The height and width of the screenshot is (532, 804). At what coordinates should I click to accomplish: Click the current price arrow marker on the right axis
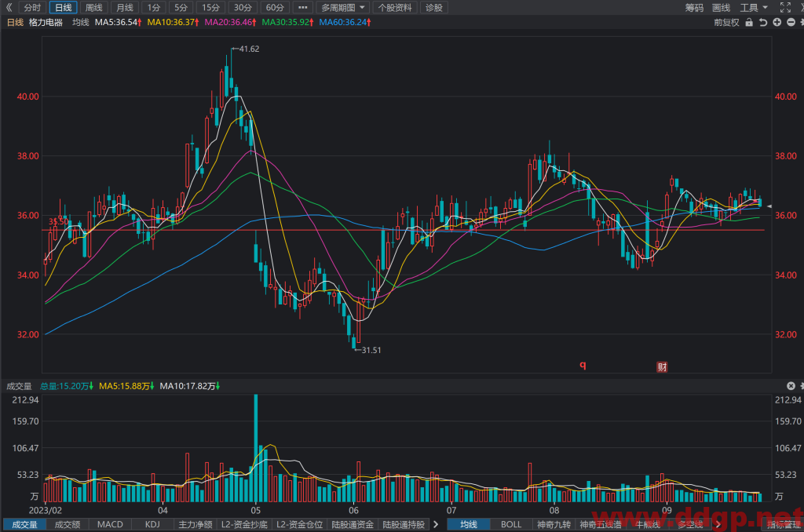(769, 206)
